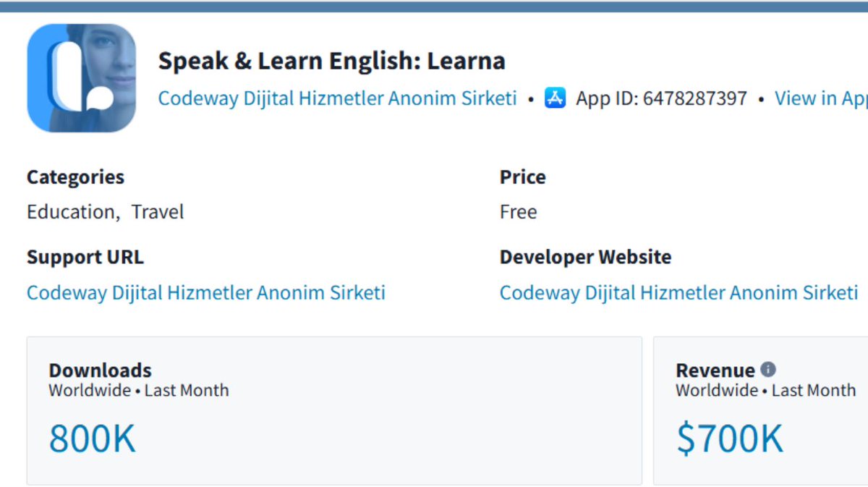The height and width of the screenshot is (487, 868).
Task: Click the Revenue info icon
Action: coord(768,370)
